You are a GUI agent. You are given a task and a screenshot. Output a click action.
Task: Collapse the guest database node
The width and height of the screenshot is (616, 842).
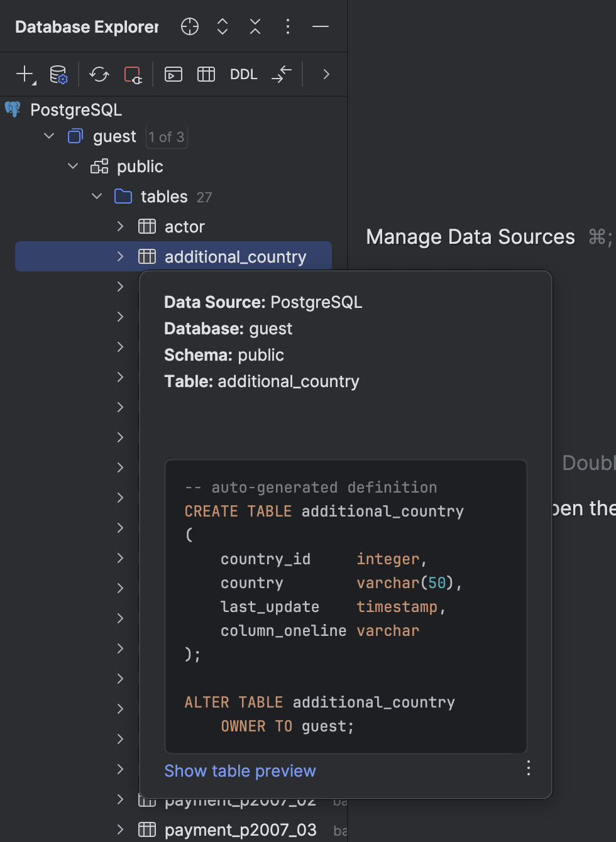[x=49, y=136]
